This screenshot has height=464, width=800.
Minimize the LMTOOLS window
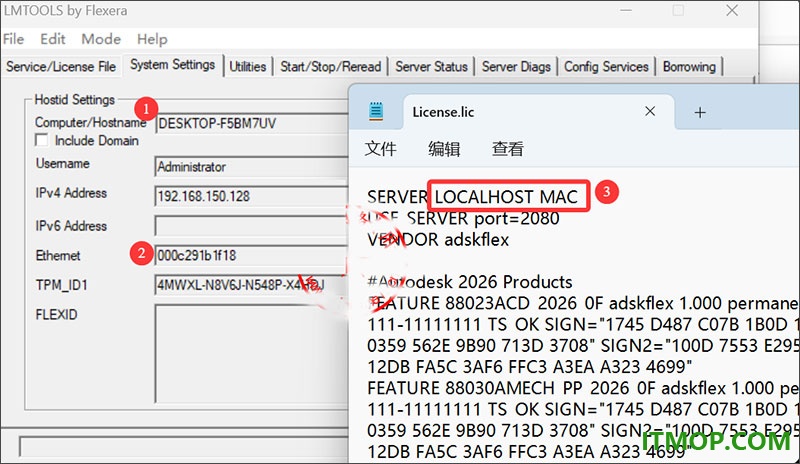click(626, 10)
